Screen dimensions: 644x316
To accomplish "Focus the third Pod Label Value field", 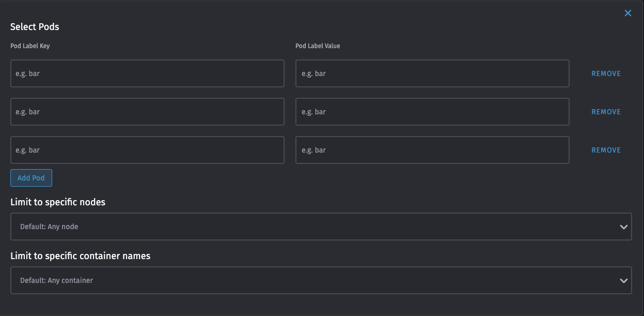I will point(432,150).
